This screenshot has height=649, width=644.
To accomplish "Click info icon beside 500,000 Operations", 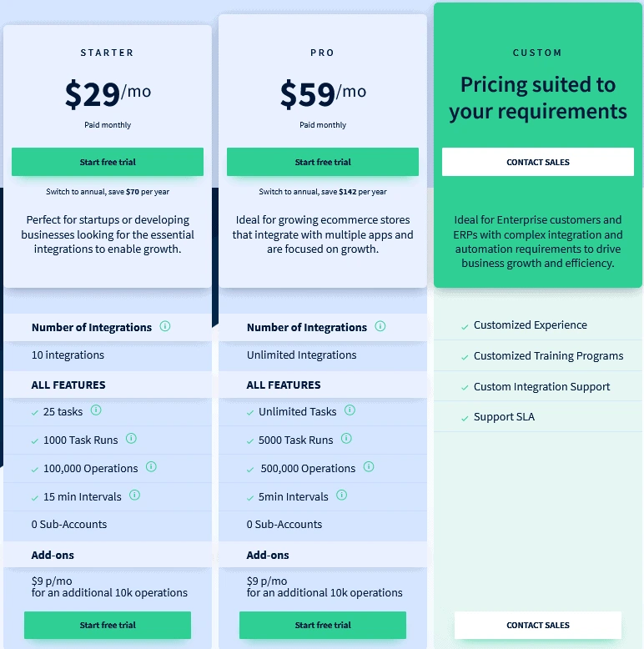I will pyautogui.click(x=369, y=467).
